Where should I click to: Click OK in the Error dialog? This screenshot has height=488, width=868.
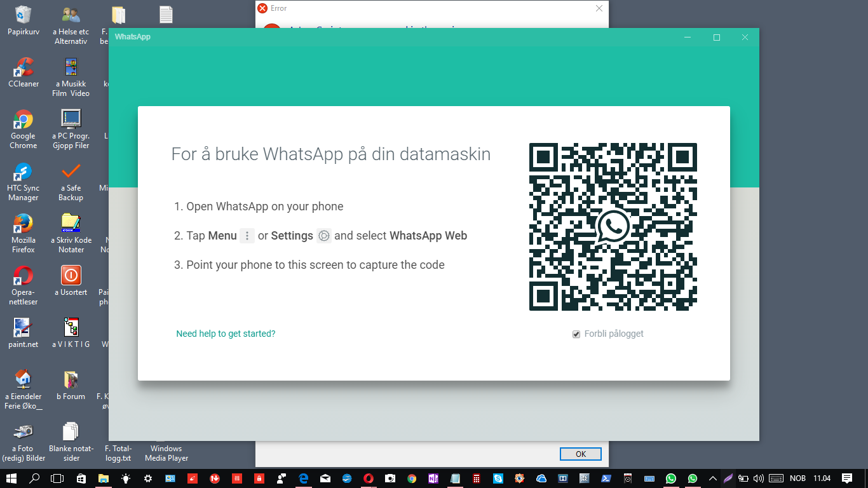[581, 454]
